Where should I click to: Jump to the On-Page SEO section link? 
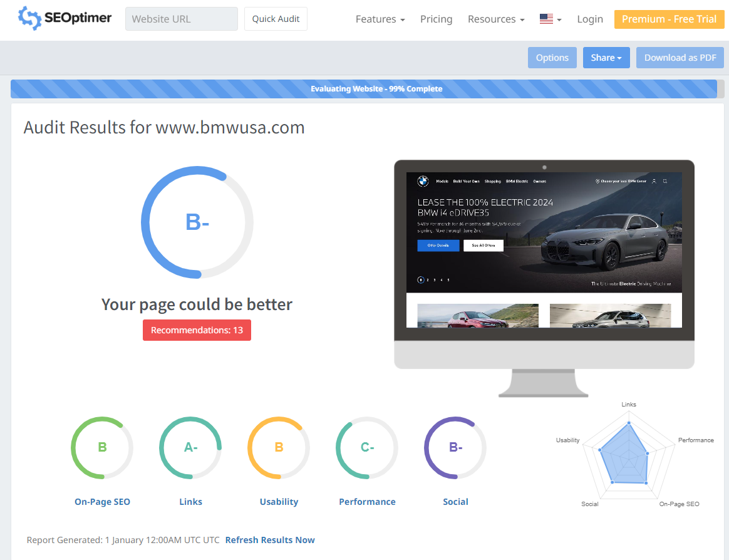(x=102, y=502)
